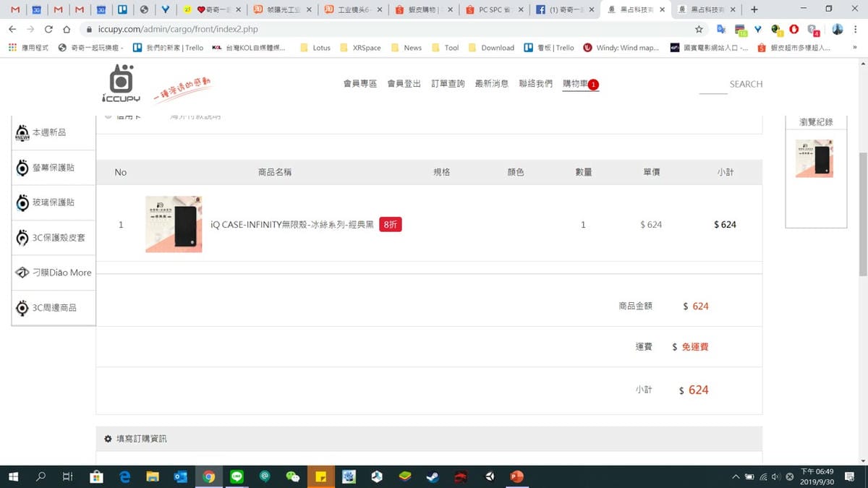Go to 最新消息 news page

492,84
